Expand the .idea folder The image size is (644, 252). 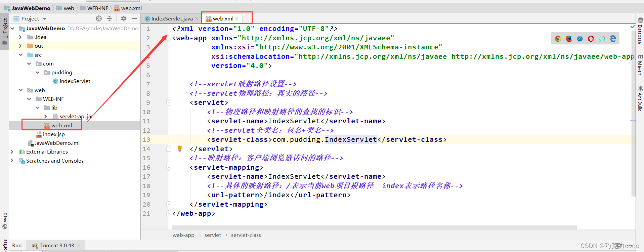(x=20, y=37)
